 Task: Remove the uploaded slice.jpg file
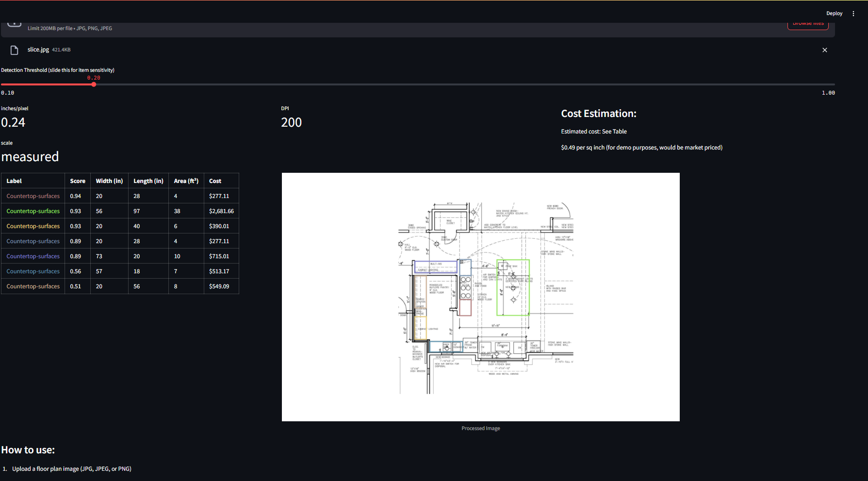824,50
